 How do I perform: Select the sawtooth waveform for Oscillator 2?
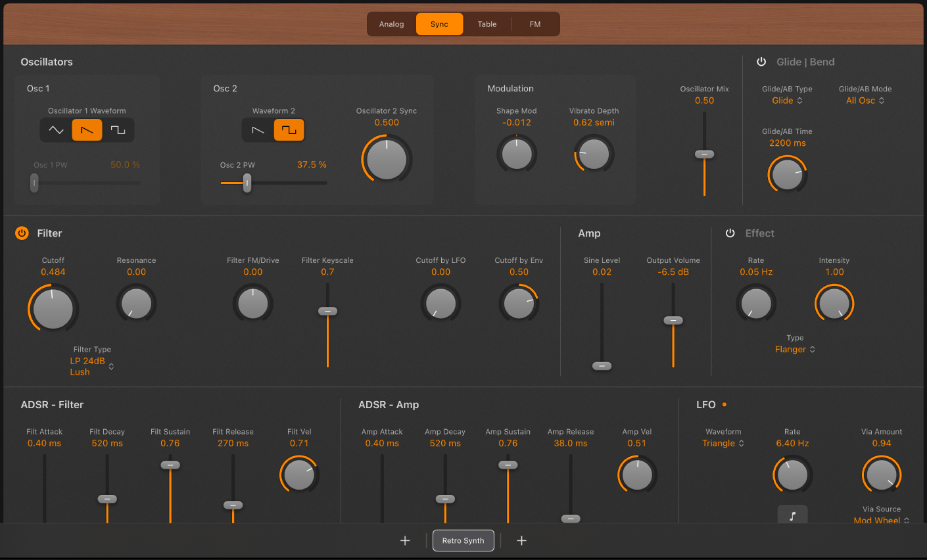(x=258, y=129)
